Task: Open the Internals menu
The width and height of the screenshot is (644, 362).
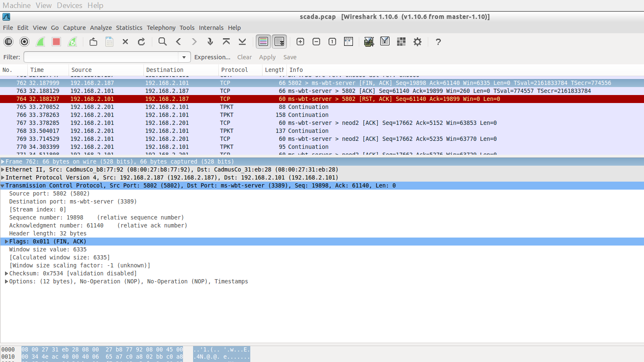Action: click(x=211, y=28)
